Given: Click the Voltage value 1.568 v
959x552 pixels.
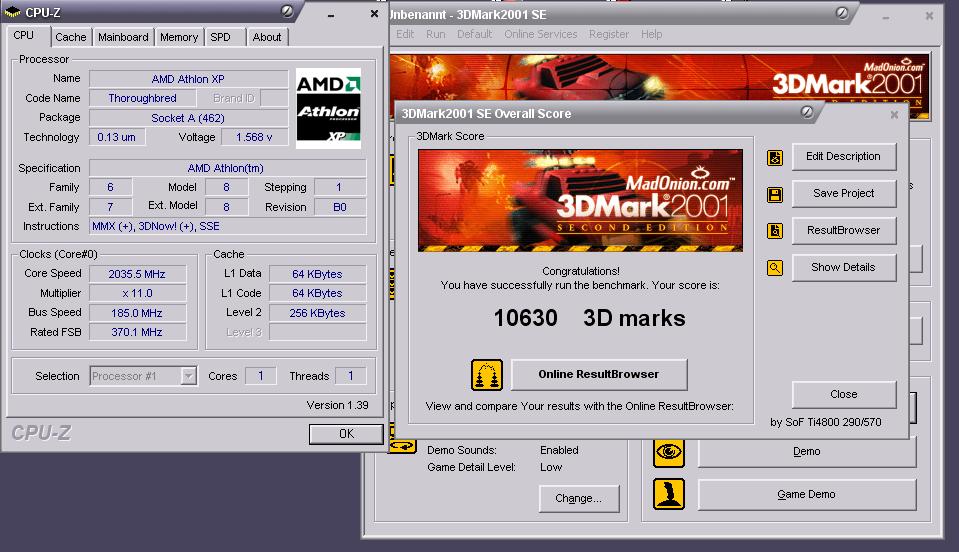Looking at the screenshot, I should point(254,137).
